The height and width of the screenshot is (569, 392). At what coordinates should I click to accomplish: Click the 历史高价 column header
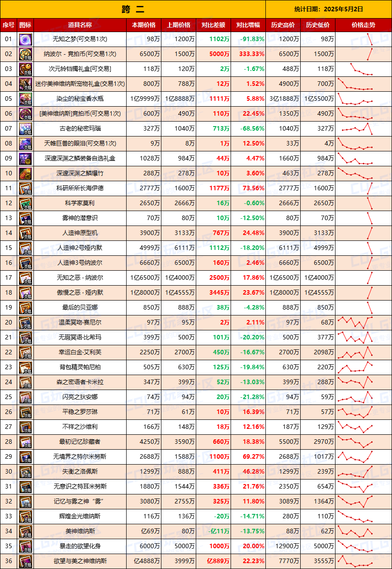[x=283, y=25]
